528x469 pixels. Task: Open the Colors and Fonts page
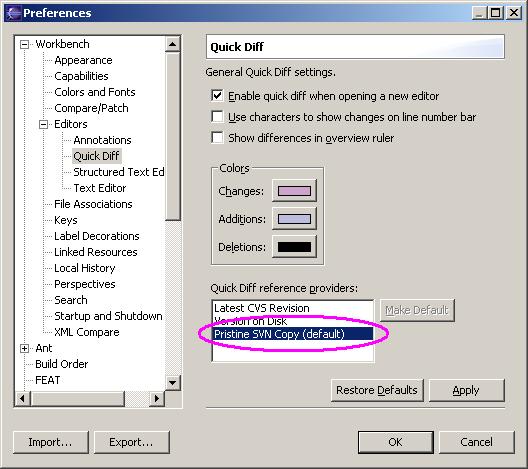(95, 92)
